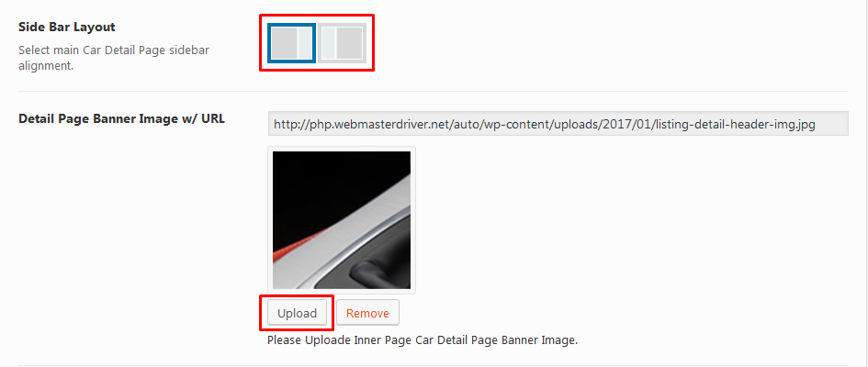Click the Upload button
868x367 pixels.
(298, 314)
